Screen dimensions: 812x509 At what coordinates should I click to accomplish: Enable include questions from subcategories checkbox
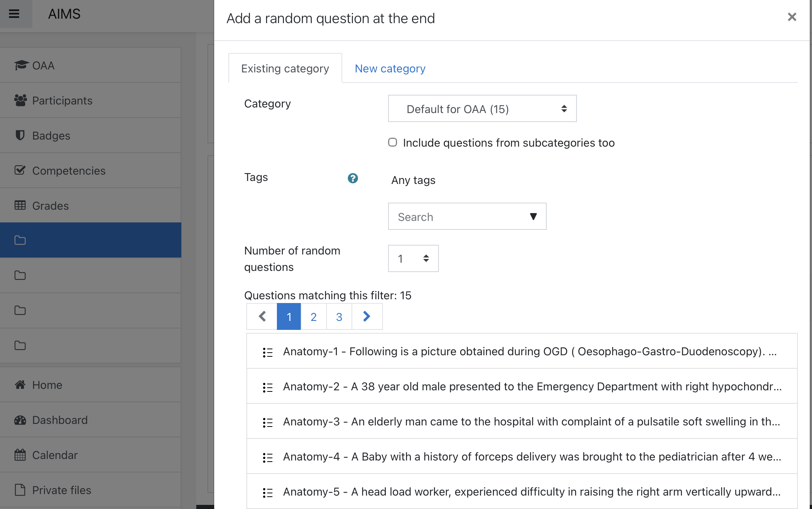(393, 142)
